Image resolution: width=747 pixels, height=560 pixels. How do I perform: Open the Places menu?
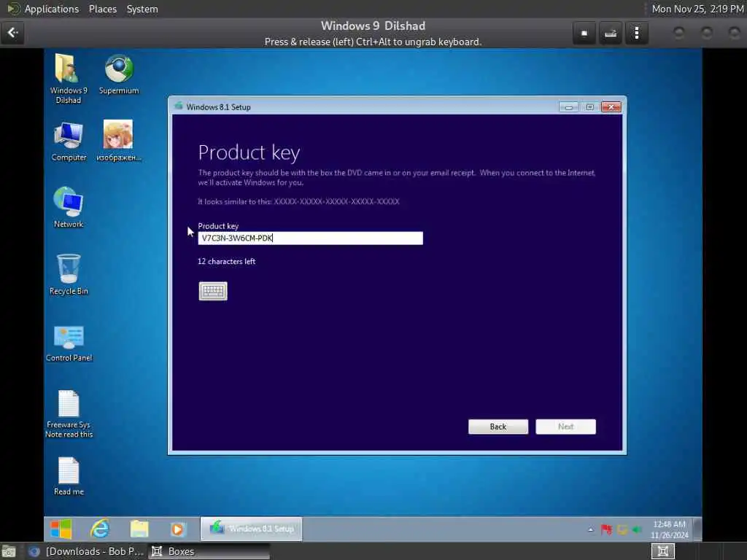coord(102,9)
